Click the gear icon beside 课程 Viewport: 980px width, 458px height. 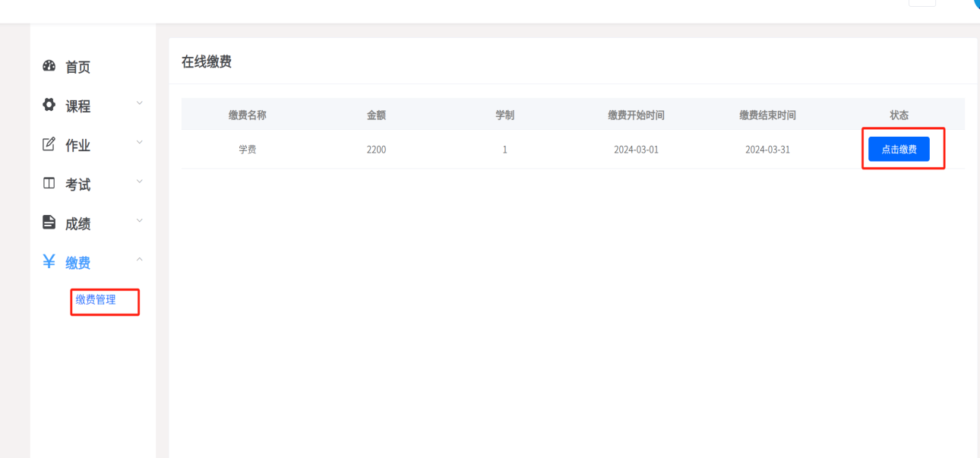[x=49, y=105]
